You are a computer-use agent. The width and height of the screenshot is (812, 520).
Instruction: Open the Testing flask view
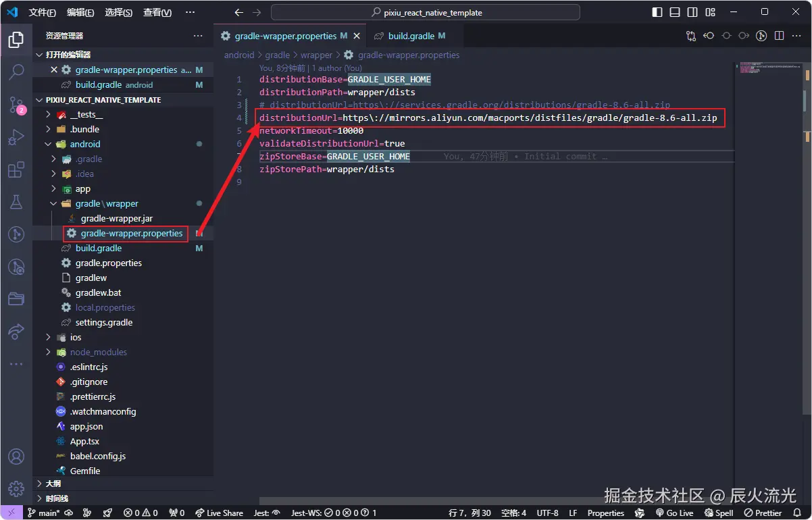click(x=16, y=202)
